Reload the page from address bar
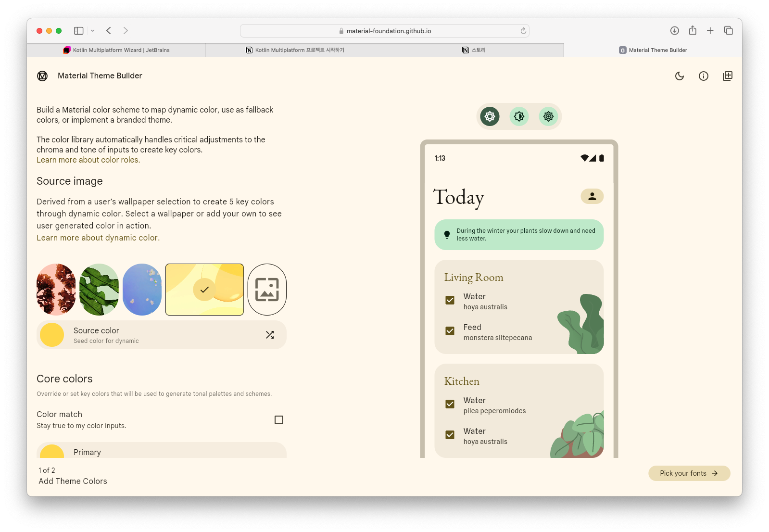Viewport: 769px width, 532px height. click(x=523, y=31)
